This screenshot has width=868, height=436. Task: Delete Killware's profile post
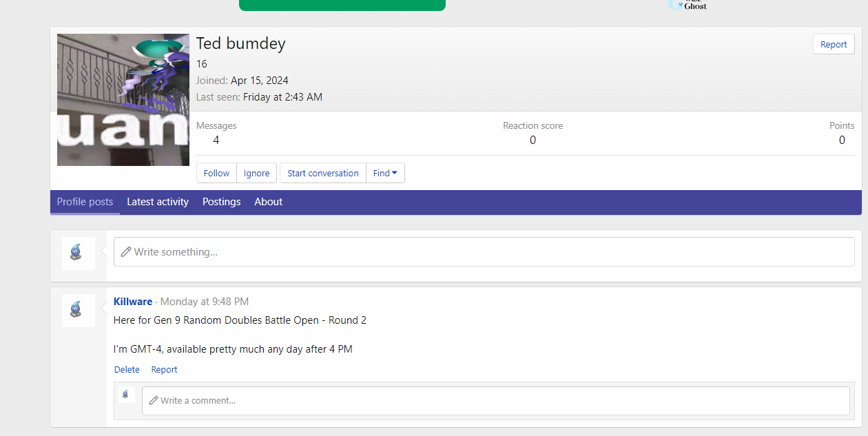127,370
